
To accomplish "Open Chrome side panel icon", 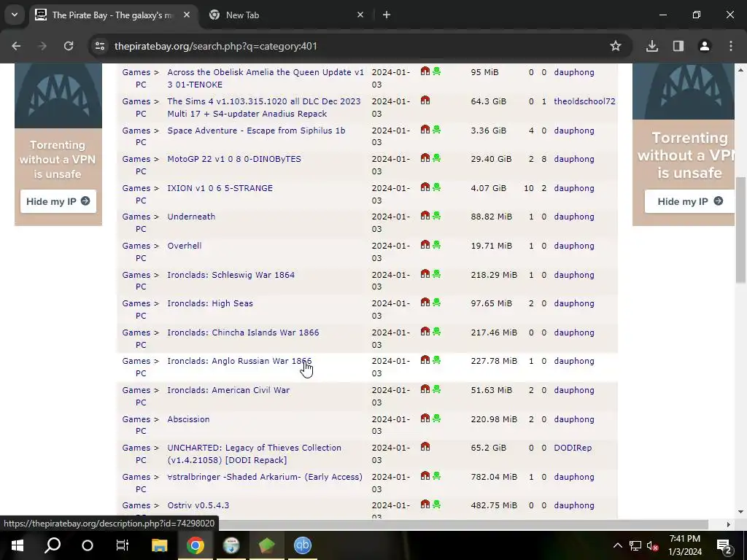I will (678, 46).
